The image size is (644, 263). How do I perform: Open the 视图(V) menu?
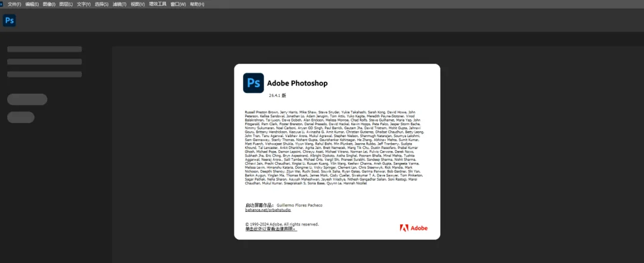138,4
